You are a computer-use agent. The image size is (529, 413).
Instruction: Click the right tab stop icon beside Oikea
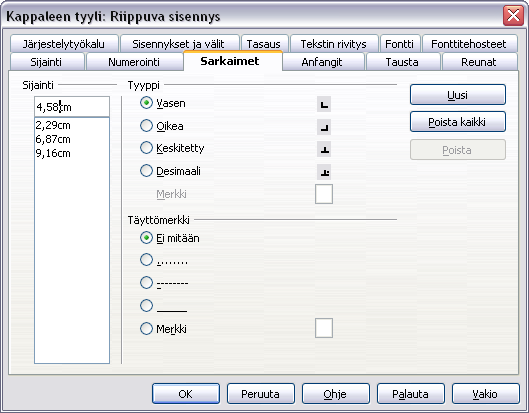pyautogui.click(x=324, y=127)
